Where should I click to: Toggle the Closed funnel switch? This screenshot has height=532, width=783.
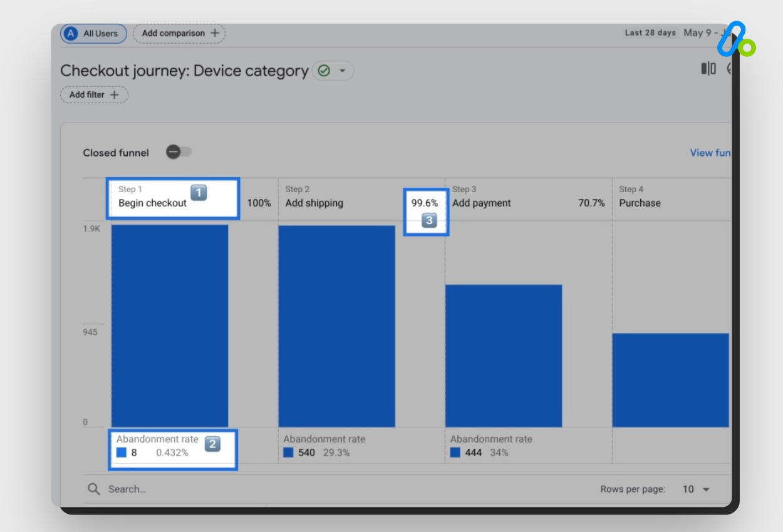tap(179, 152)
